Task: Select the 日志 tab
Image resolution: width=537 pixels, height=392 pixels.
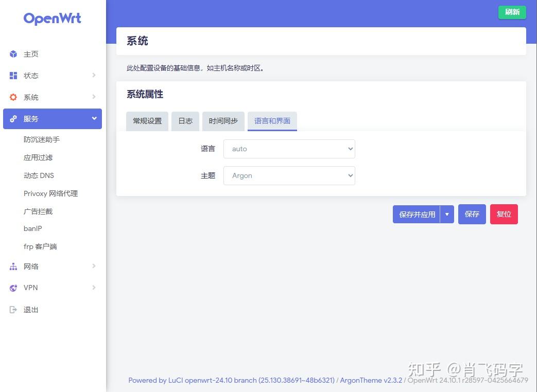Action: [x=185, y=121]
